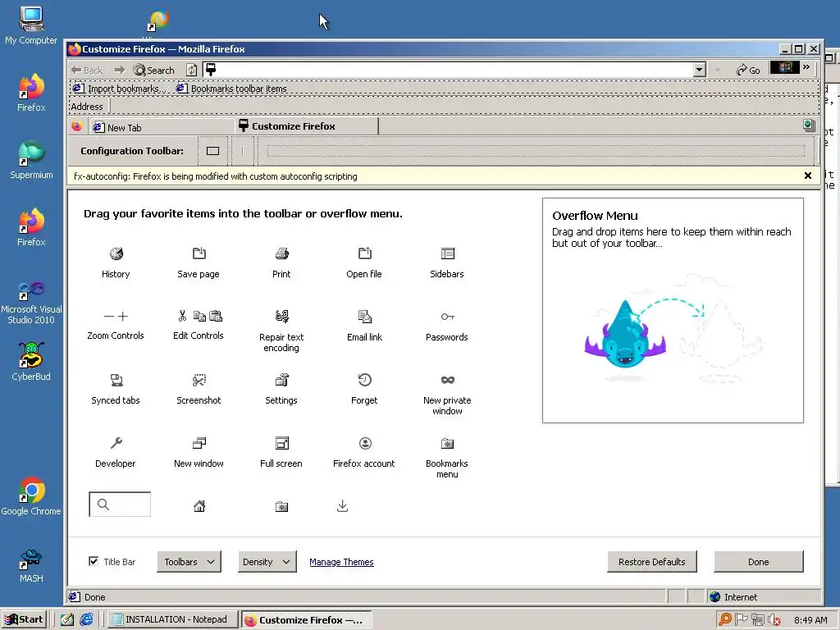Open the Manage Themes link
Screen dimensions: 840x630
(341, 562)
